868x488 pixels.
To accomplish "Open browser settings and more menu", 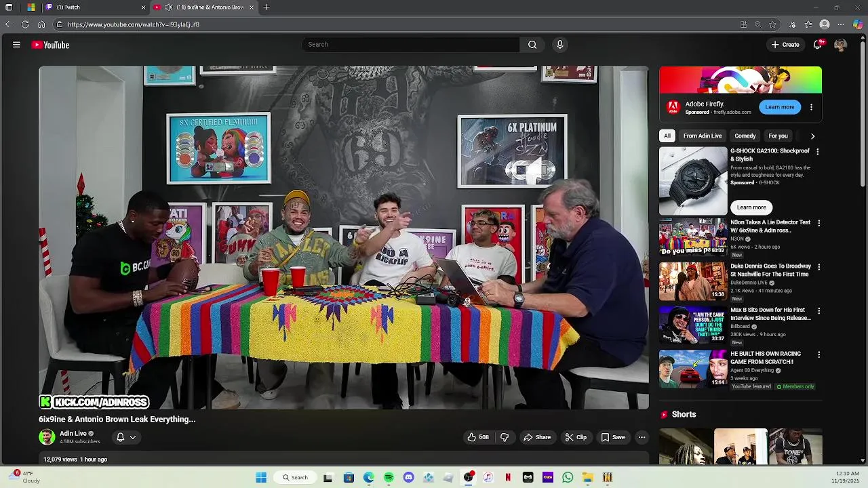I will (x=841, y=24).
